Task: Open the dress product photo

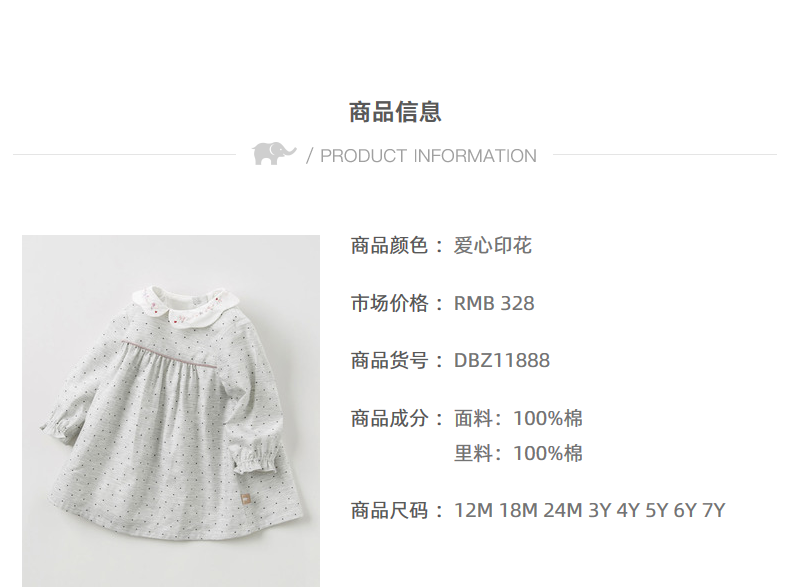Action: tap(171, 411)
